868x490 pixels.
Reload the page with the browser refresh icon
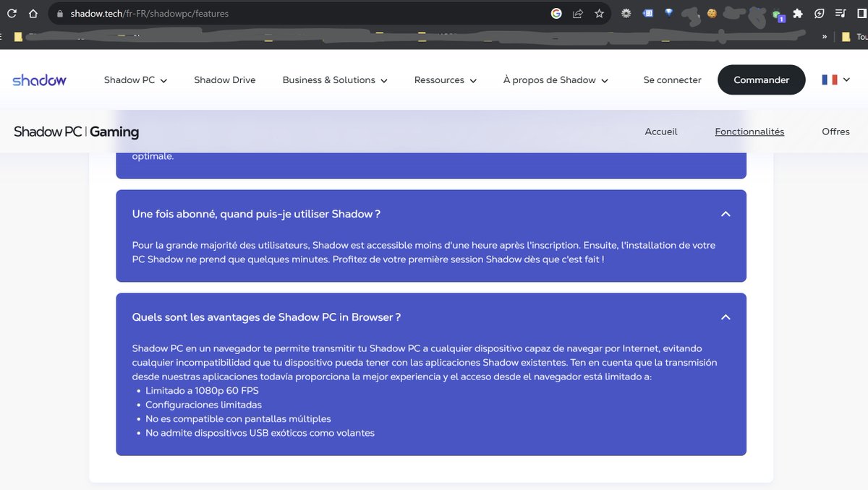pyautogui.click(x=12, y=13)
